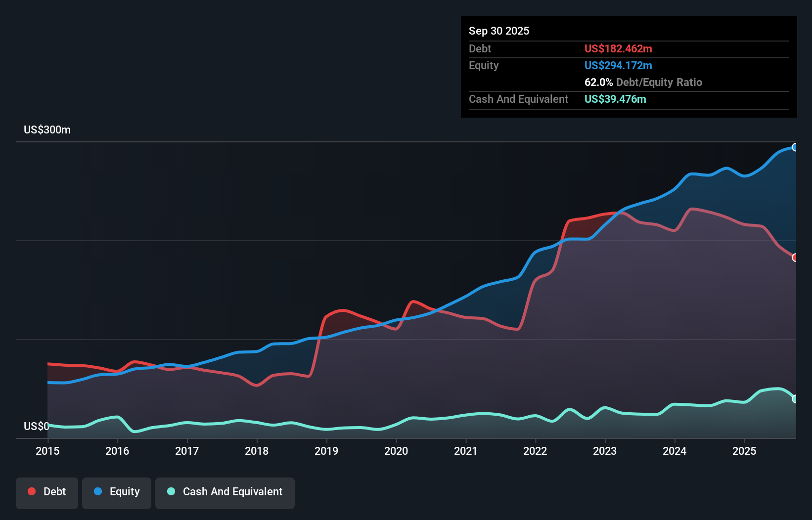The image size is (812, 520).
Task: Click the 2015 x-axis label
Action: point(47,451)
